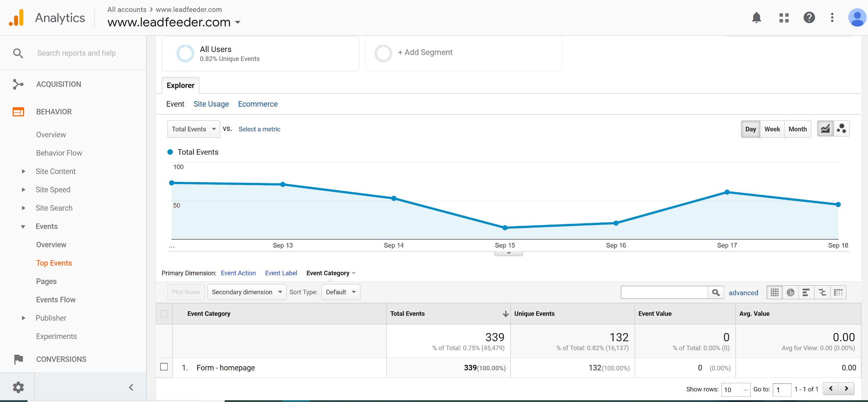
Task: Set graph interval to Month
Action: [798, 129]
